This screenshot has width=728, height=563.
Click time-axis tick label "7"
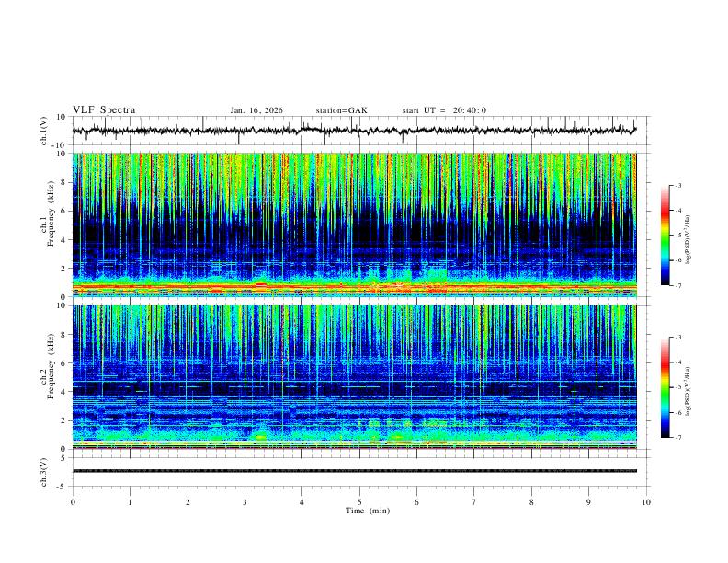[x=474, y=502]
